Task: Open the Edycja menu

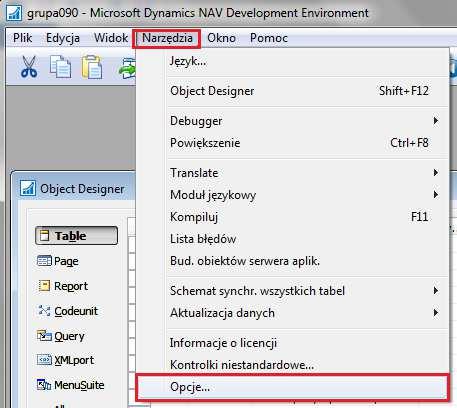Action: [x=63, y=38]
